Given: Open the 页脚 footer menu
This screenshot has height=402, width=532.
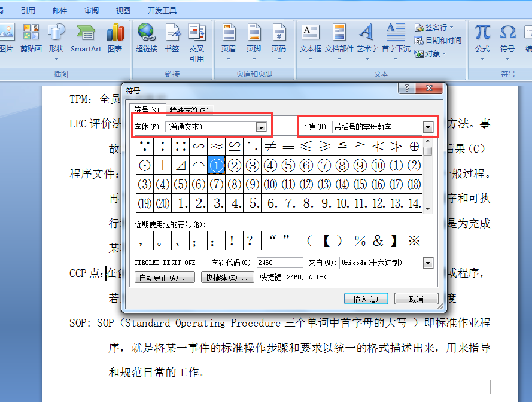Looking at the screenshot, I should pyautogui.click(x=254, y=42).
